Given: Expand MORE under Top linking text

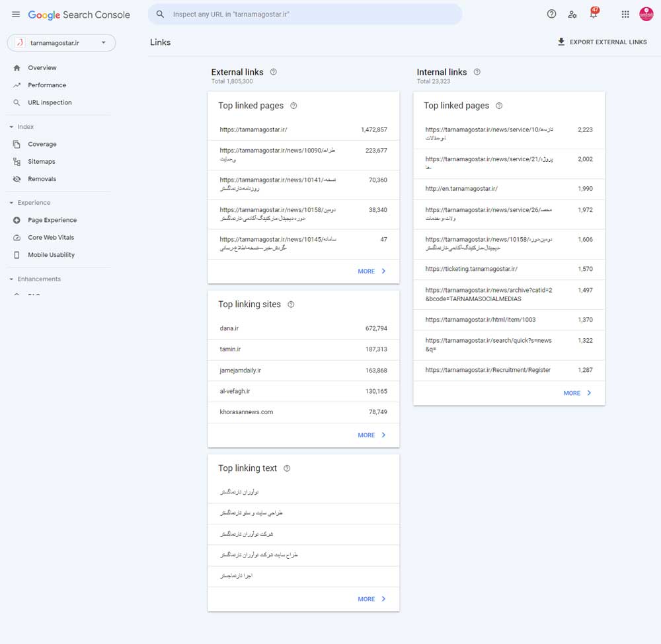Looking at the screenshot, I should point(371,599).
